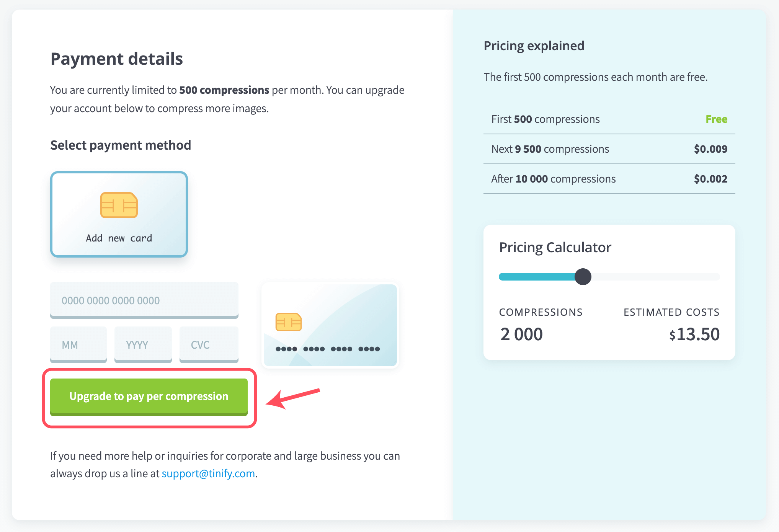Image resolution: width=779 pixels, height=532 pixels.
Task: Click the chip icon on Add new card
Action: tap(119, 205)
